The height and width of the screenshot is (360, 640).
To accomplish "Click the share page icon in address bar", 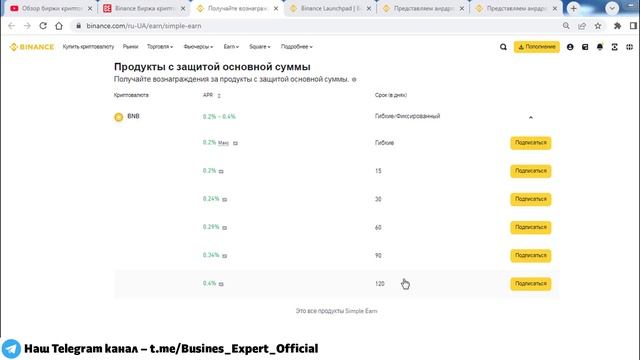I will [582, 26].
